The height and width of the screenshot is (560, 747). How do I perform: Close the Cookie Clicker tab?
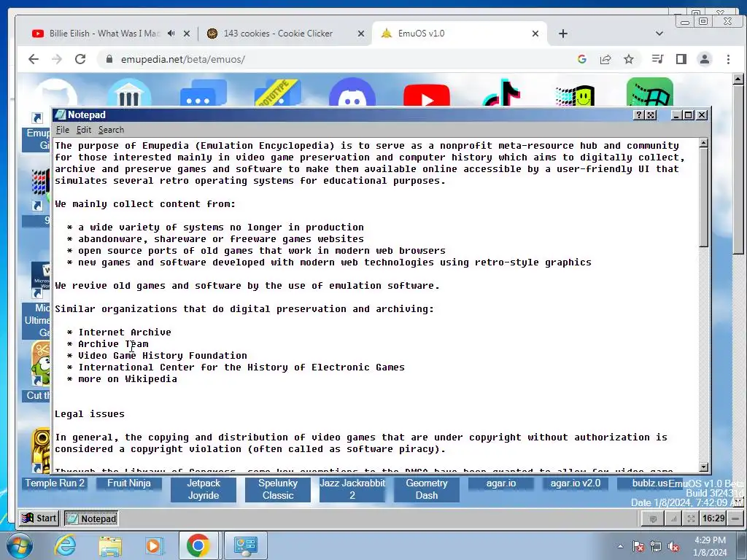pyautogui.click(x=360, y=34)
